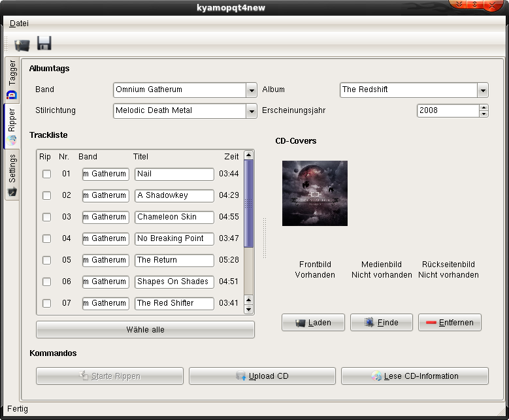Click the save floppy disk toolbar icon

(x=44, y=44)
